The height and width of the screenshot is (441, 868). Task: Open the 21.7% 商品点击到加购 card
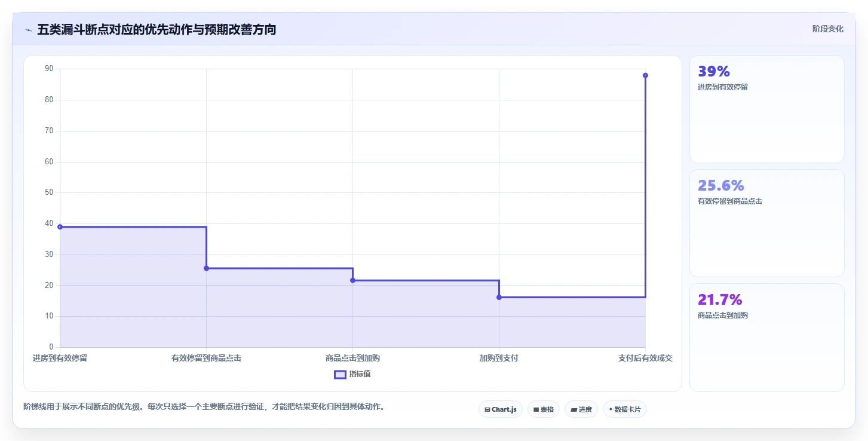767,337
